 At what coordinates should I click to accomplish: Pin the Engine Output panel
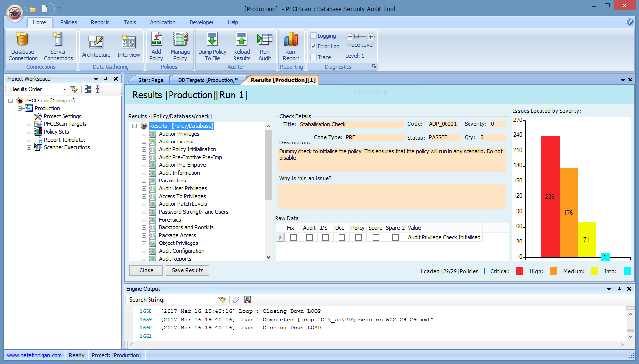coord(619,289)
